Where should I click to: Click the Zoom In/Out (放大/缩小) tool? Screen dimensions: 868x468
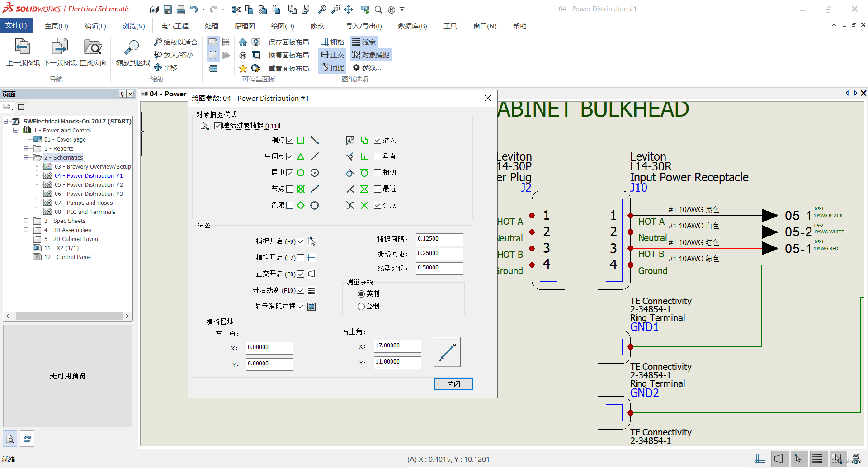click(174, 55)
